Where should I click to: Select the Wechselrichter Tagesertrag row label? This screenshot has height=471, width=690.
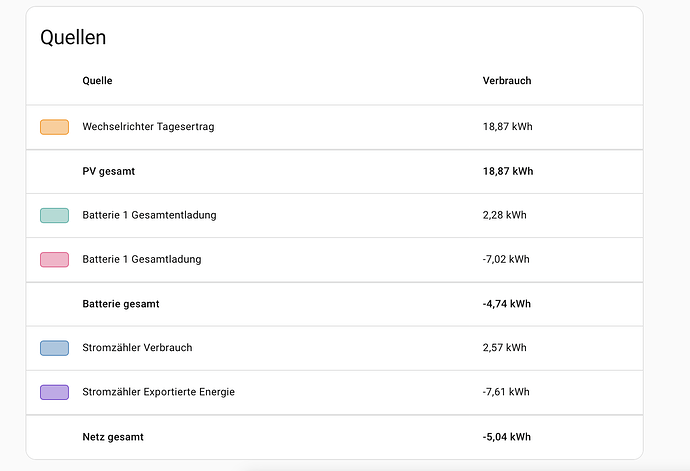tap(148, 127)
